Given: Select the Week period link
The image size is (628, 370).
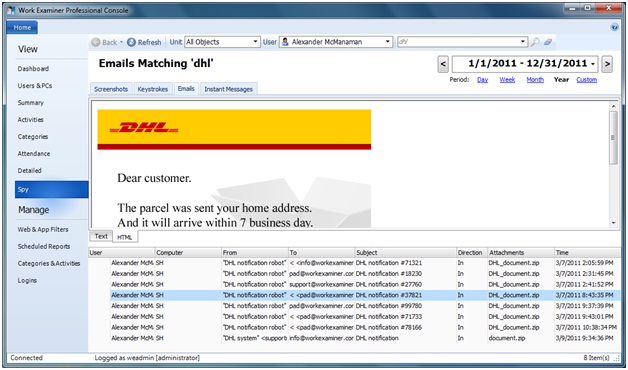Looking at the screenshot, I should (x=507, y=80).
